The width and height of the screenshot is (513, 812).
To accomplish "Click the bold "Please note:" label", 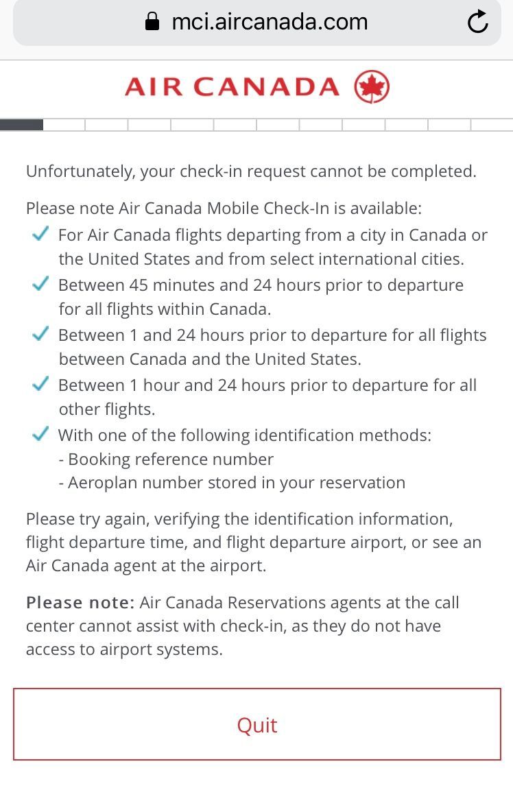I will (x=80, y=603).
